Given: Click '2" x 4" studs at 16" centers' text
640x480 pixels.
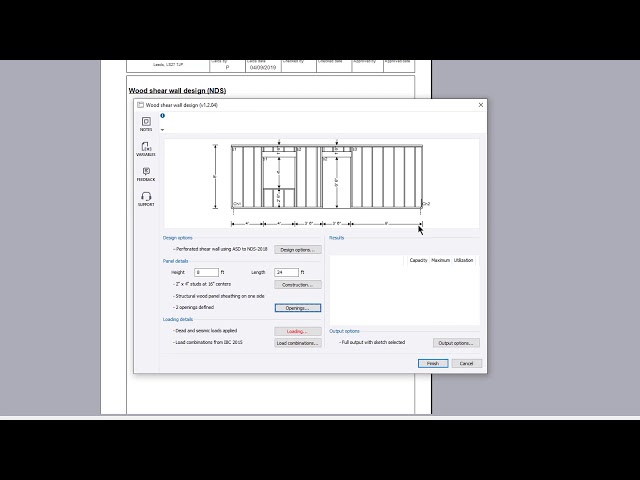Looking at the screenshot, I should [x=202, y=284].
